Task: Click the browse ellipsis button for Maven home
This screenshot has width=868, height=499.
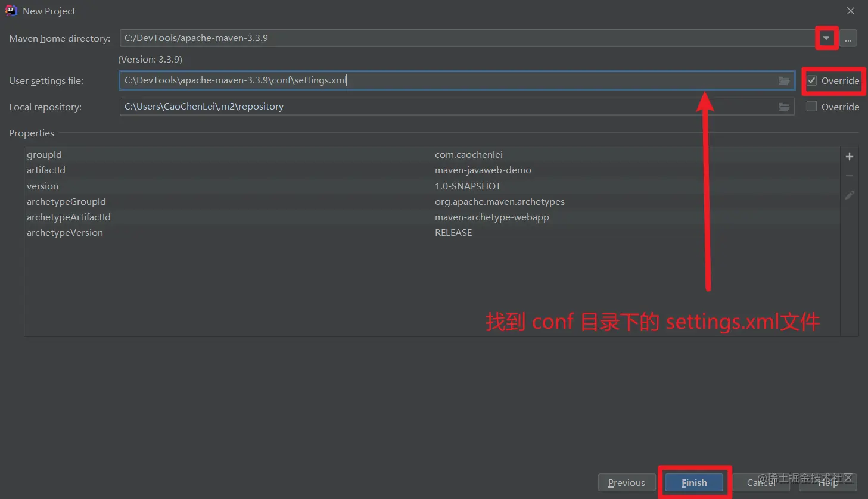Action: click(848, 38)
